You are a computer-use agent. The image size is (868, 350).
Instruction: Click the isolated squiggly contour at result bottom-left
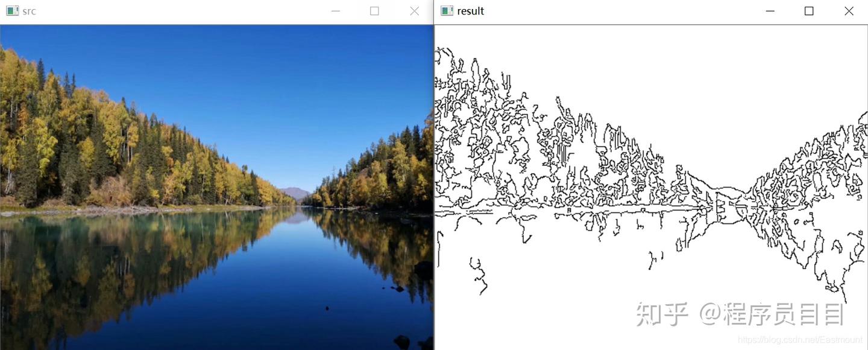point(479,276)
